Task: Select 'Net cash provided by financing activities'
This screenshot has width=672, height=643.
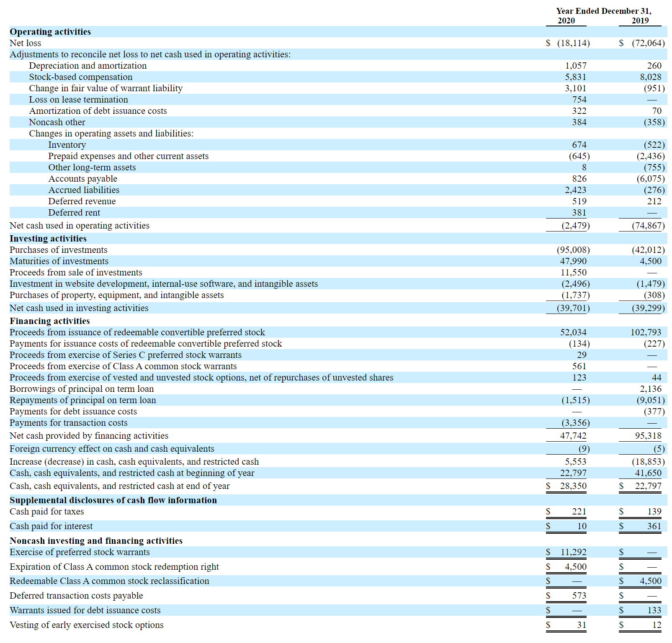Action: (89, 436)
